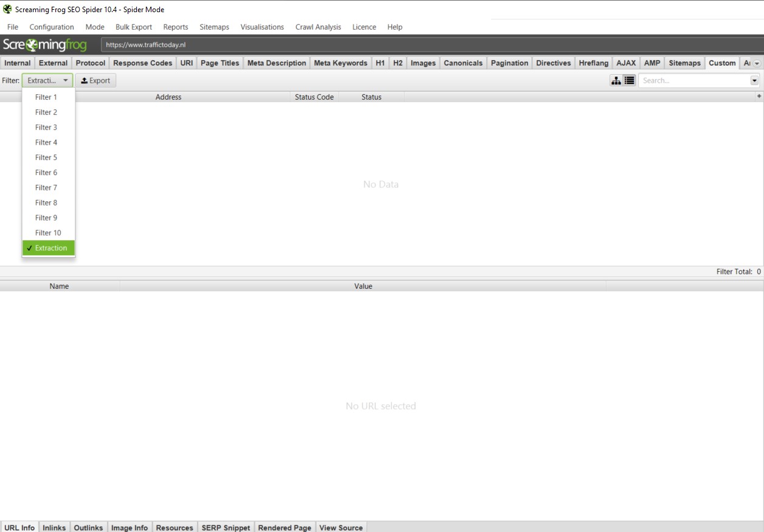Switch to the Hreflang tab
The height and width of the screenshot is (532, 764).
(x=593, y=63)
